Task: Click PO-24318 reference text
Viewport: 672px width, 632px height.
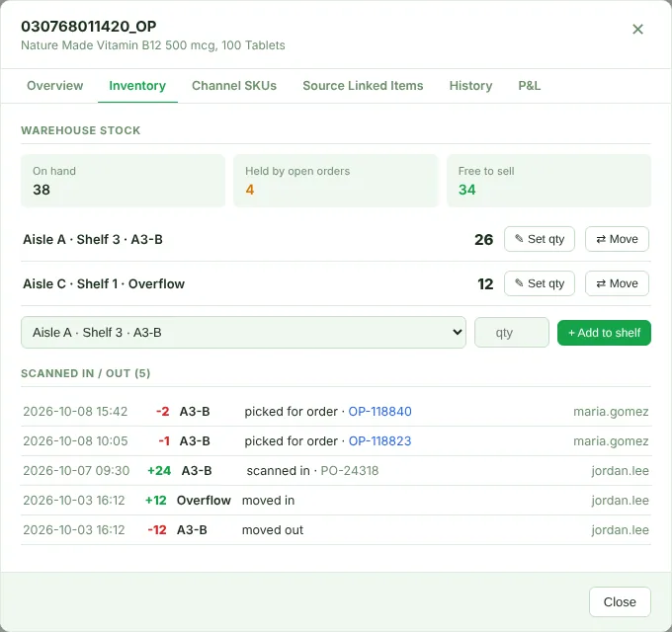Action: point(349,471)
